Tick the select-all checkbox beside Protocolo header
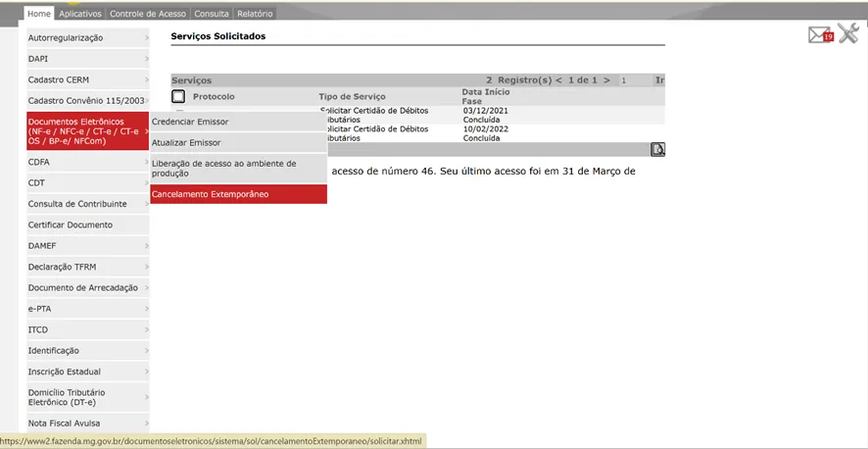 pyautogui.click(x=178, y=97)
